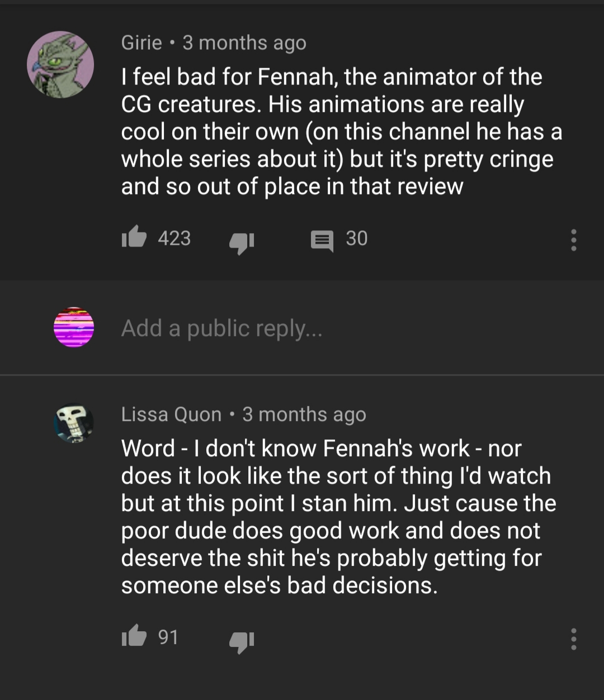Open replies icon on Girie's comment
This screenshot has width=604, height=700.
click(x=322, y=240)
